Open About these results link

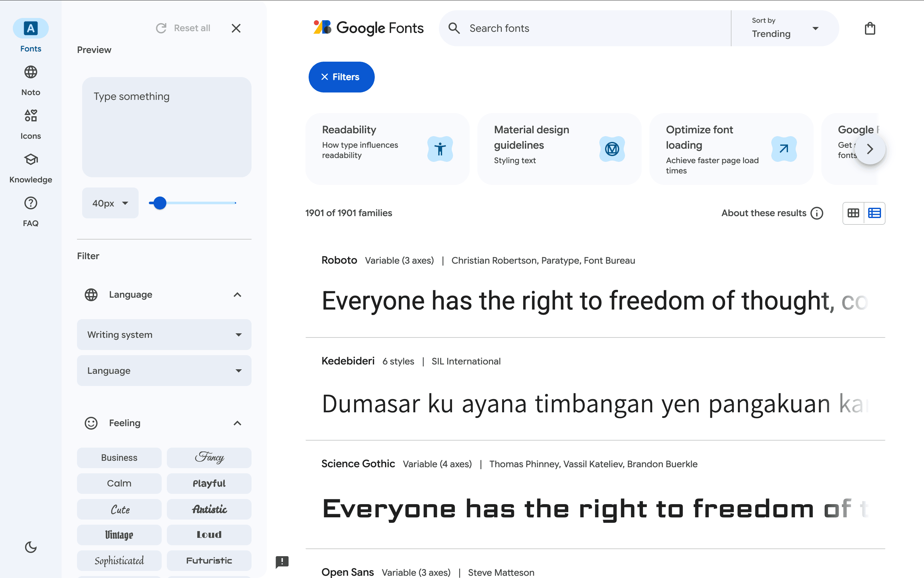click(764, 213)
